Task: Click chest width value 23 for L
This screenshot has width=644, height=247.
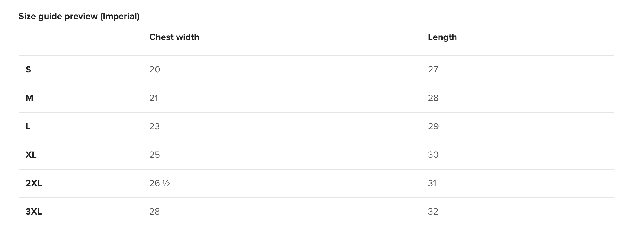Action: tap(154, 126)
